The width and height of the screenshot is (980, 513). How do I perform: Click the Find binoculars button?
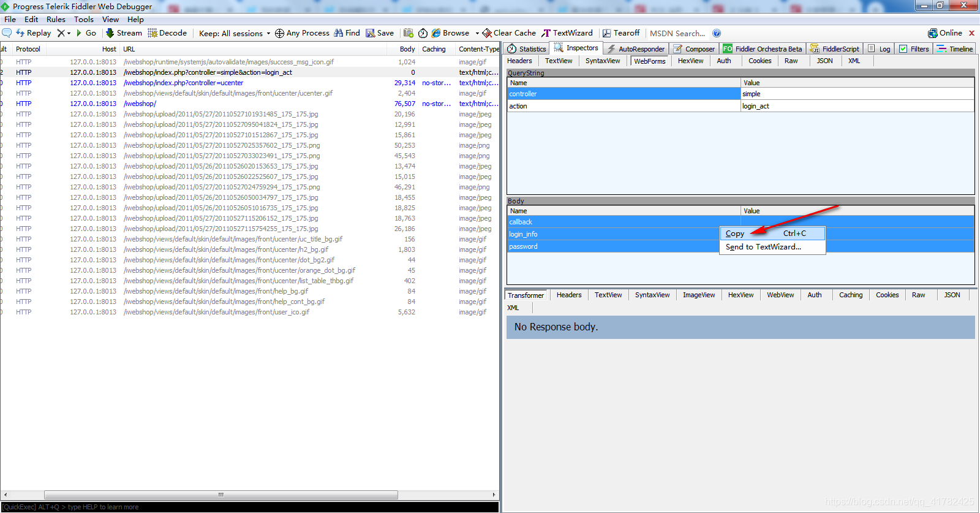(347, 33)
